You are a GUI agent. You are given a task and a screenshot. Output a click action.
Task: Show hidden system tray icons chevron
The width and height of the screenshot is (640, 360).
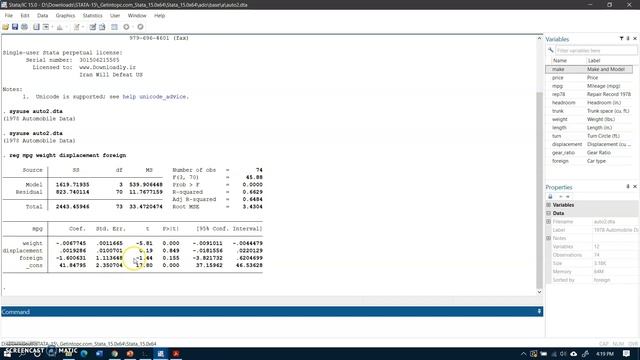click(523, 354)
